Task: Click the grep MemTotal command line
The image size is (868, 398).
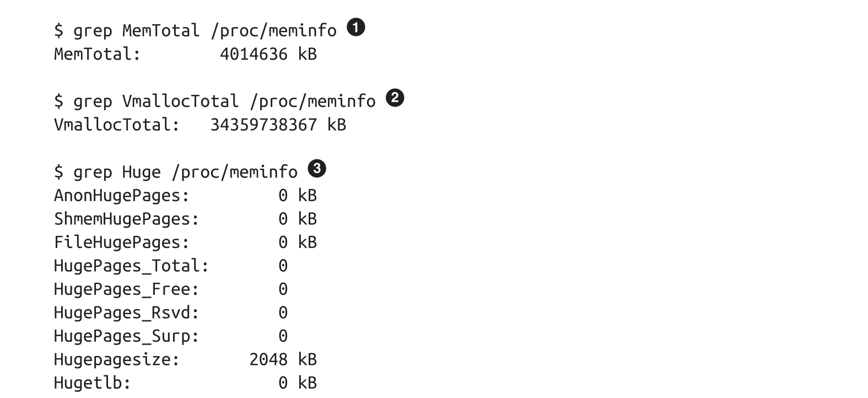Action: pos(195,30)
